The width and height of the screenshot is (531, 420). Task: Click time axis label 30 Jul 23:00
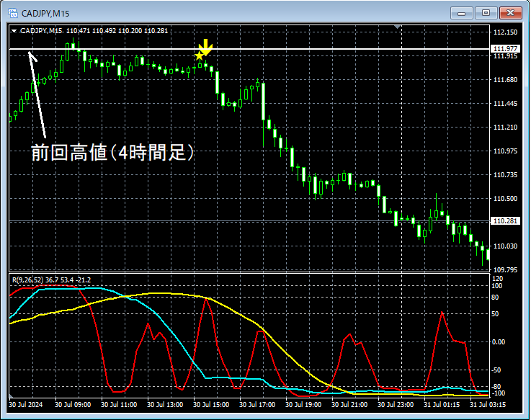point(396,405)
